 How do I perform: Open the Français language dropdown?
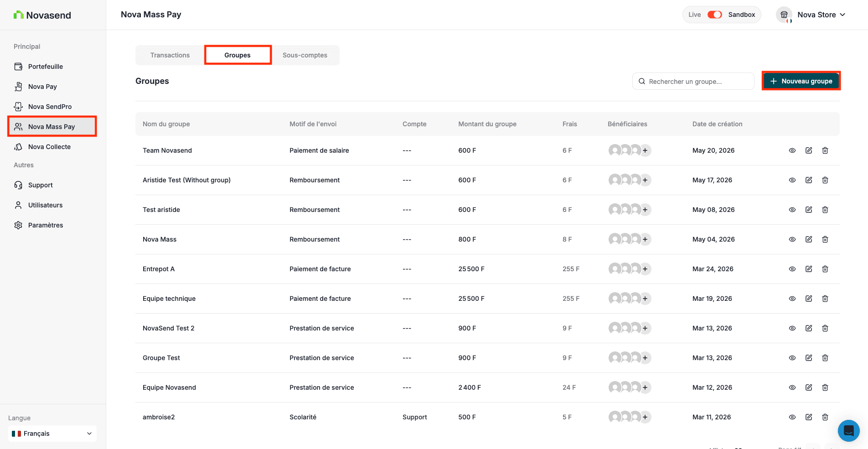click(x=52, y=434)
